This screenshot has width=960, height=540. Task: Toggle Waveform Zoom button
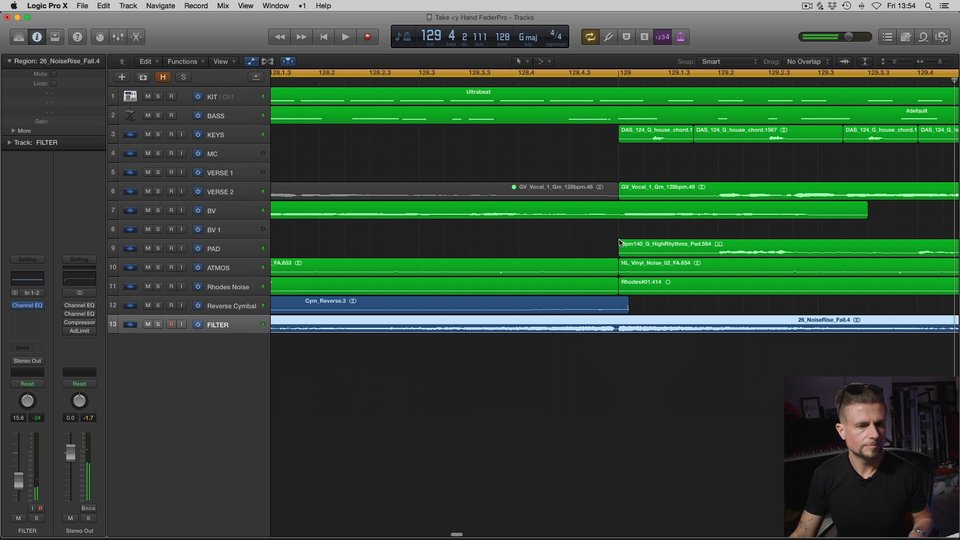(x=844, y=62)
